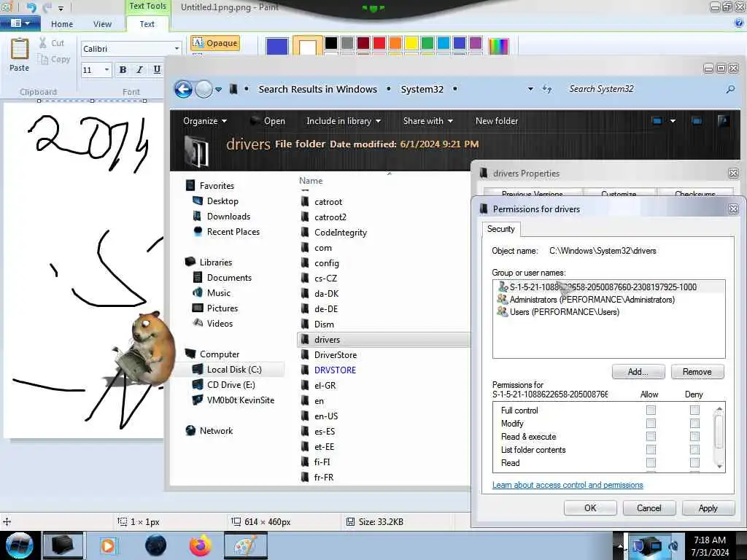Click the Paint Paste icon
Screen dimensions: 747x560
point(20,49)
